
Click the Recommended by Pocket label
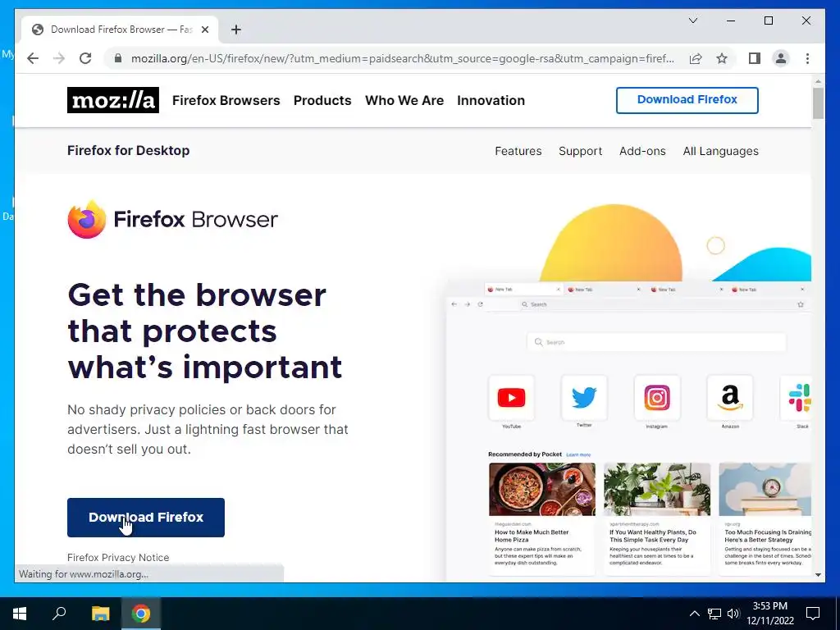click(524, 454)
